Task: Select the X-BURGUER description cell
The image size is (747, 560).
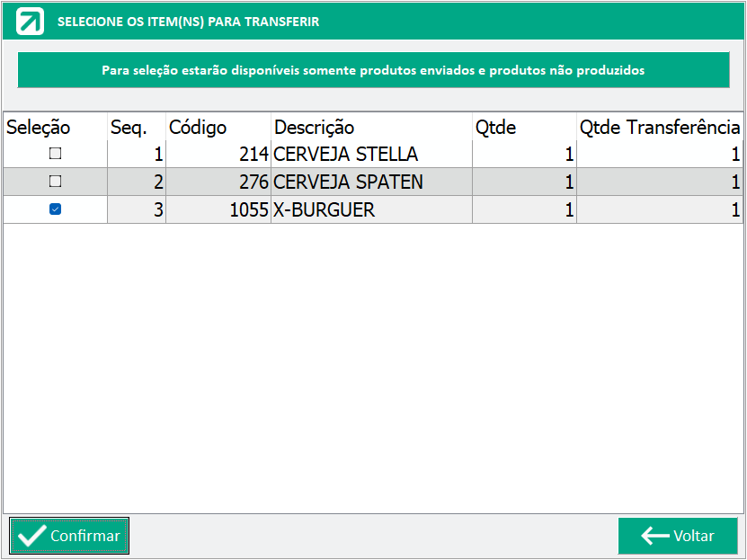Action: pos(371,209)
